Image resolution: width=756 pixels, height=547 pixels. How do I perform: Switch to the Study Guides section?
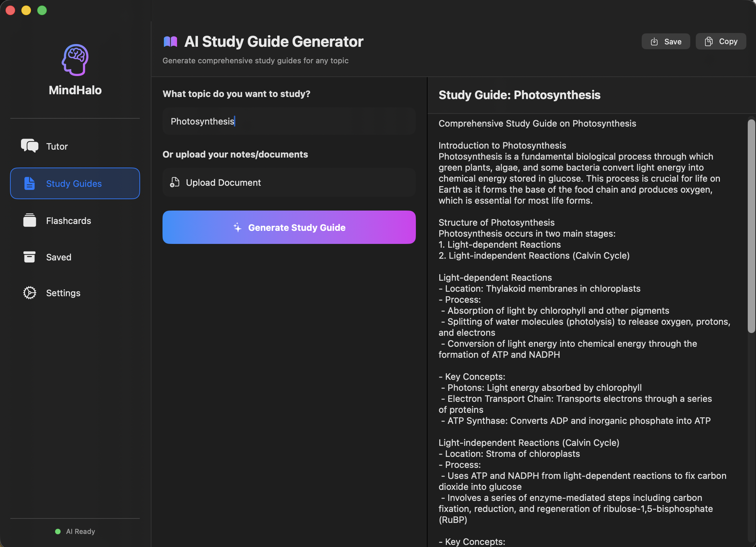pyautogui.click(x=74, y=183)
